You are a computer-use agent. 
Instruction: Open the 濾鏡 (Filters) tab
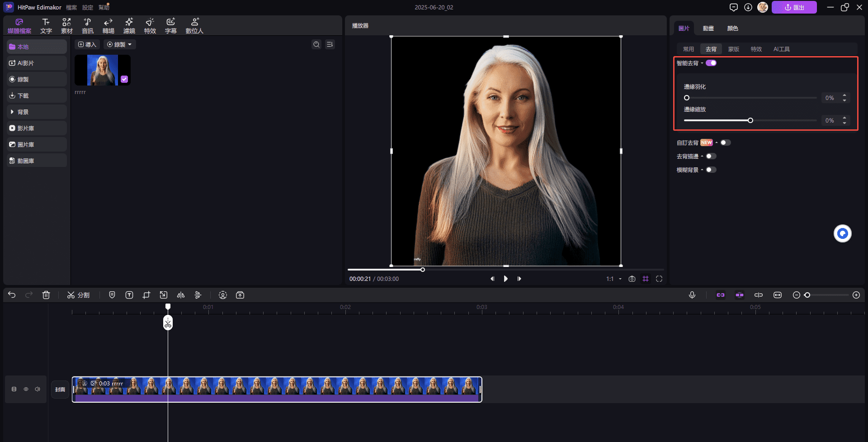point(129,26)
